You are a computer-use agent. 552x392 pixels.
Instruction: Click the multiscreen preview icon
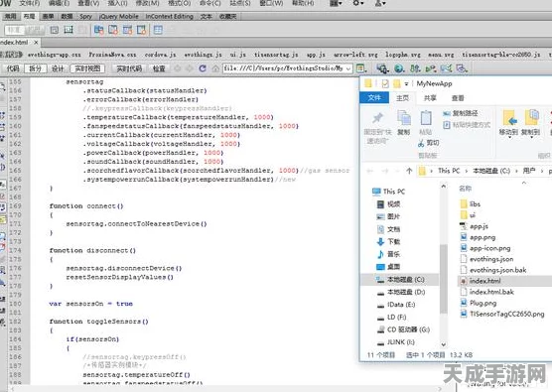382,68
